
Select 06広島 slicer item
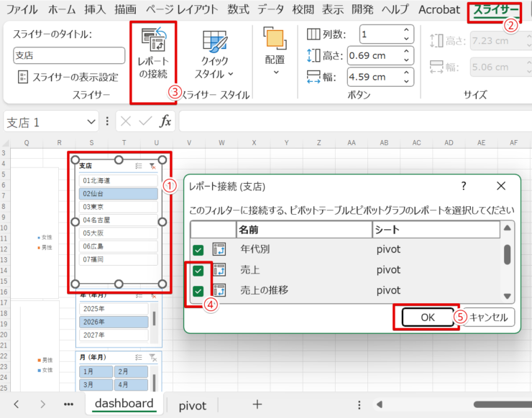click(x=119, y=246)
